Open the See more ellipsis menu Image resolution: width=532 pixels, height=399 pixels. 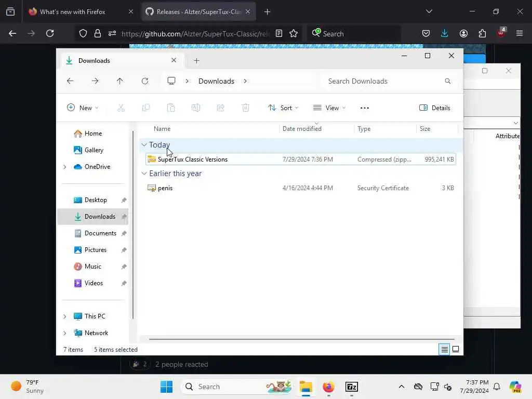click(364, 108)
